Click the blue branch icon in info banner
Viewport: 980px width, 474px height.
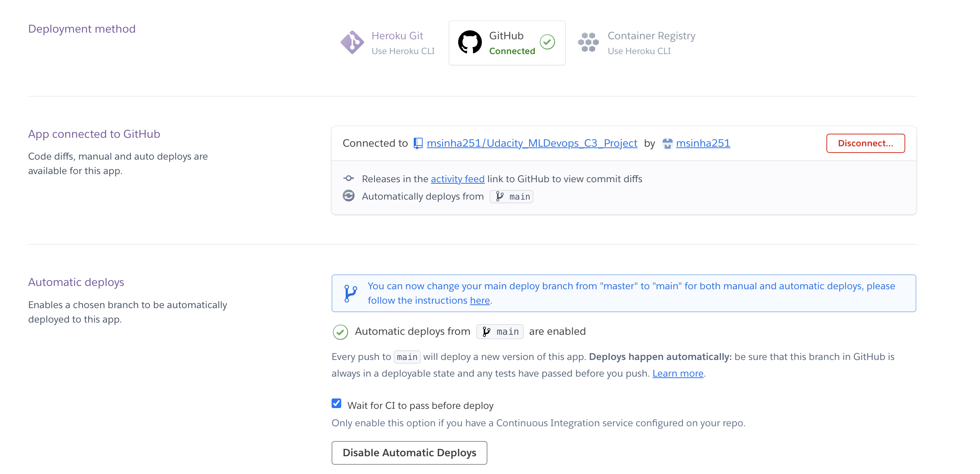click(x=350, y=293)
